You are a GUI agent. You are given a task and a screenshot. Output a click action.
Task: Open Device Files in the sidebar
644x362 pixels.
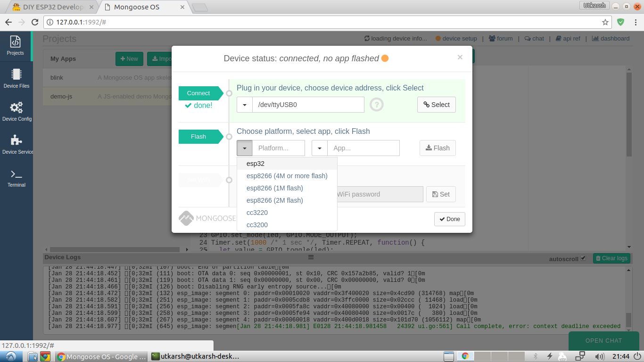pos(16,78)
